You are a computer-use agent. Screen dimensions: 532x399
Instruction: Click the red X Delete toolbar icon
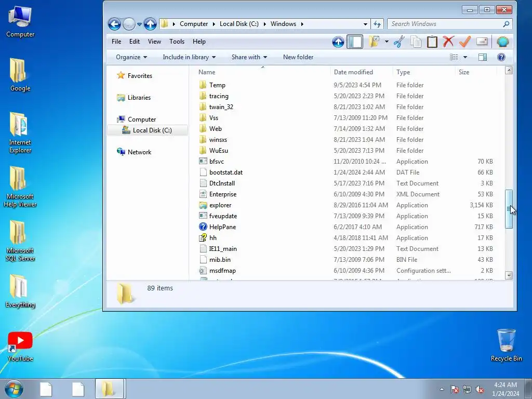click(448, 42)
